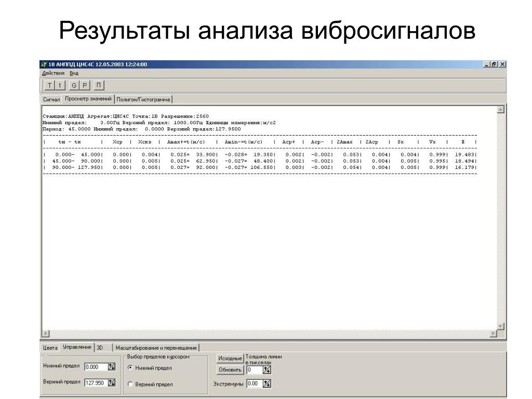
Task: Click stepper next to Верхний предел field
Action: click(x=112, y=383)
